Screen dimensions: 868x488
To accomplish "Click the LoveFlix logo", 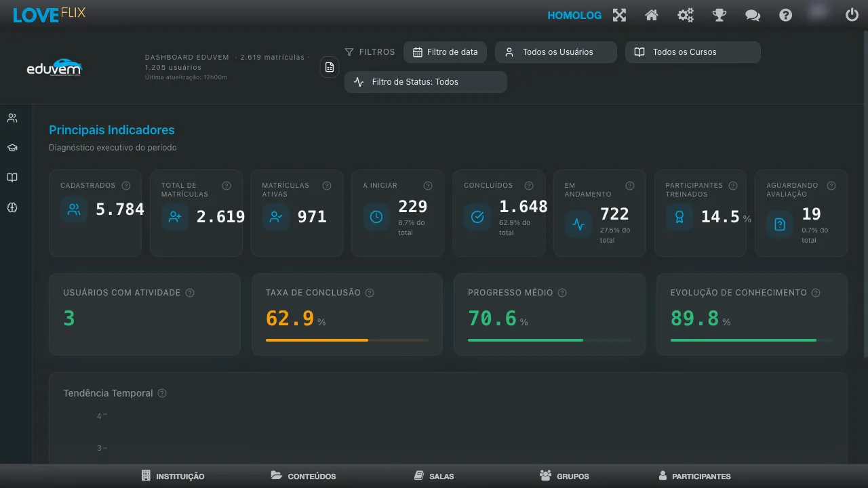I will (50, 14).
